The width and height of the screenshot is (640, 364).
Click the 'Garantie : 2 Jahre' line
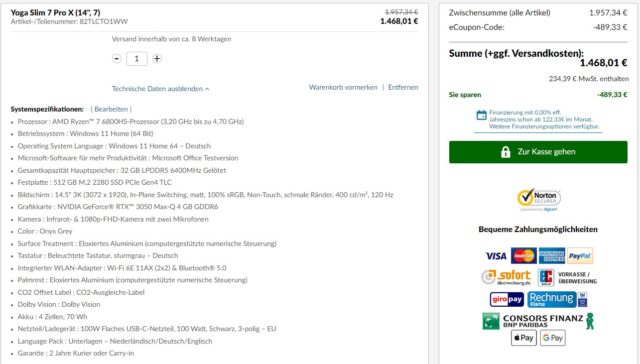click(76, 353)
